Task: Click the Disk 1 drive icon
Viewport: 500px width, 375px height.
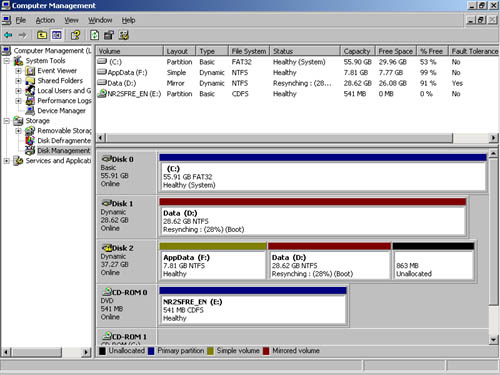Action: point(106,203)
